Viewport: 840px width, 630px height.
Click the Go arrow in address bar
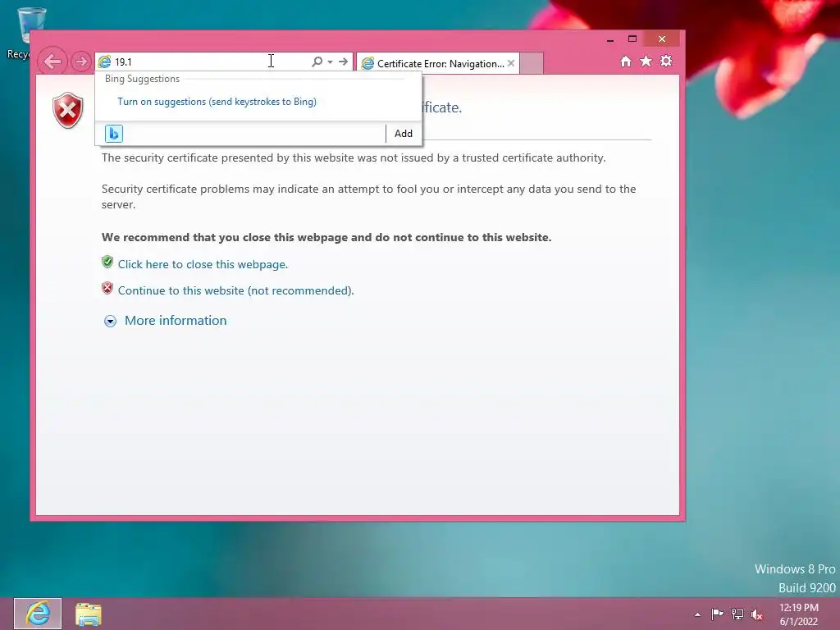tap(344, 62)
